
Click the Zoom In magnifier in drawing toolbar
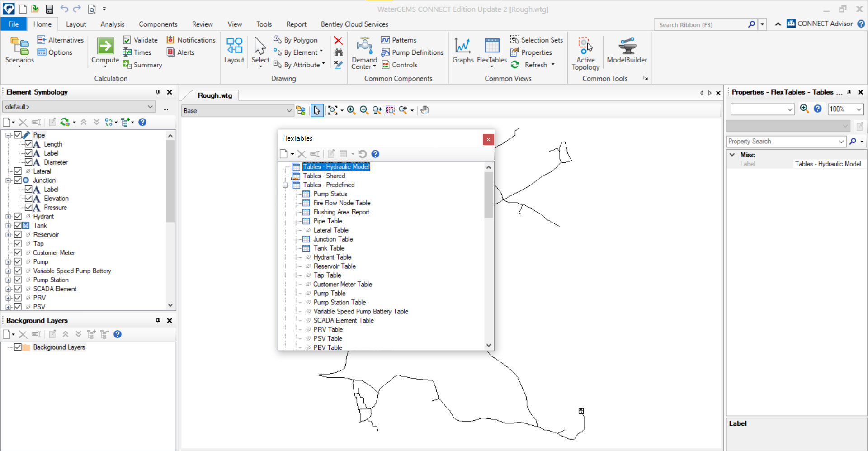click(351, 110)
